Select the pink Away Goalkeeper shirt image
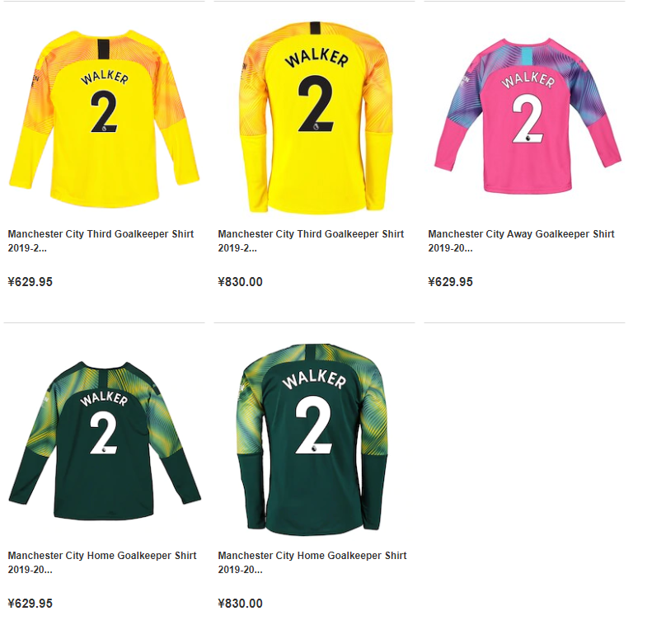This screenshot has height=644, width=661. click(527, 116)
